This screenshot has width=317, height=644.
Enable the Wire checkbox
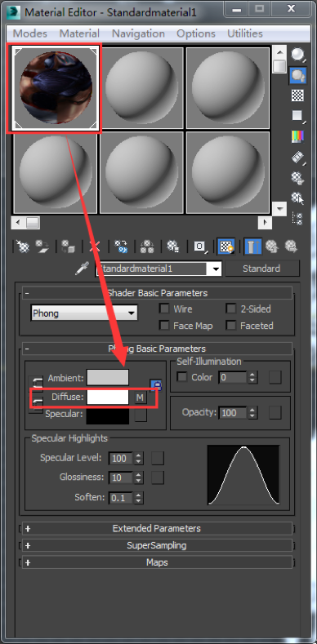coord(164,309)
